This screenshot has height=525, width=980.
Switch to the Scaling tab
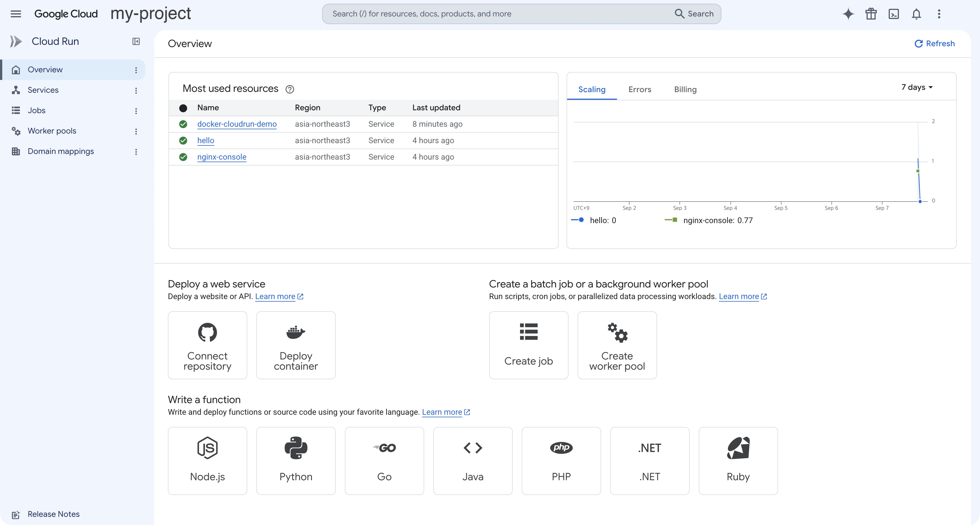point(592,90)
